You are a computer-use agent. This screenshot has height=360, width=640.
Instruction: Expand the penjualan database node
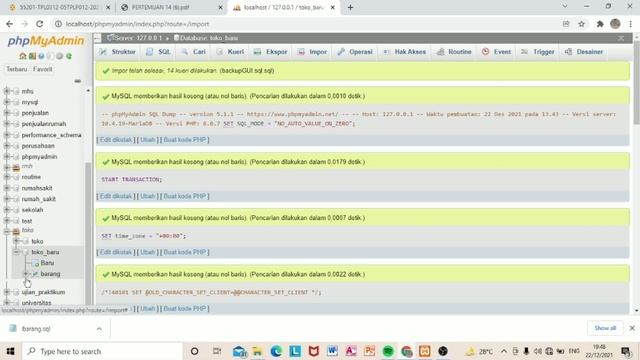point(7,113)
